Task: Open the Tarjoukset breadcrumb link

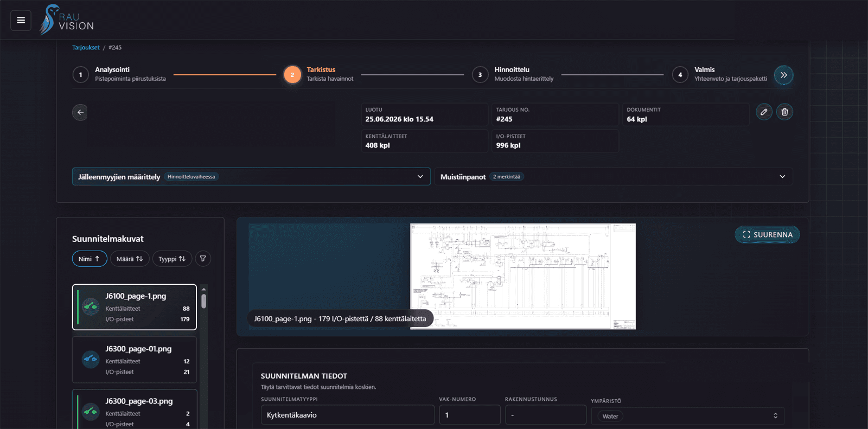Action: pos(86,48)
